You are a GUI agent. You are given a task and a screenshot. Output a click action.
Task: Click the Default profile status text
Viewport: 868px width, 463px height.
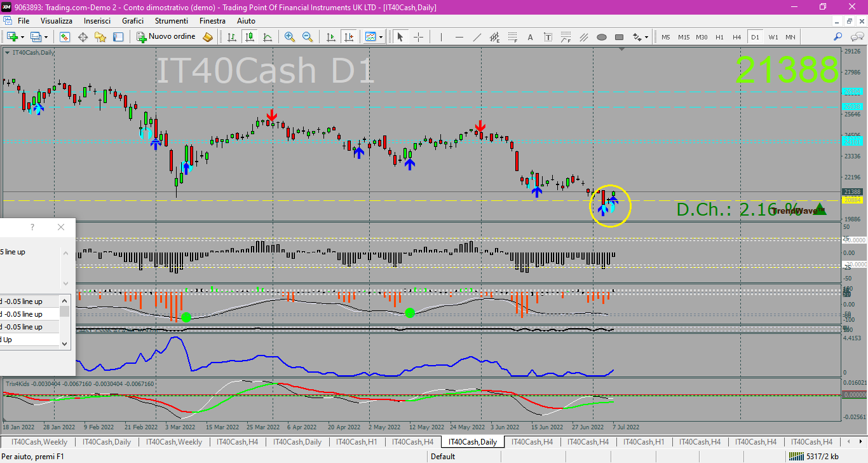(443, 456)
